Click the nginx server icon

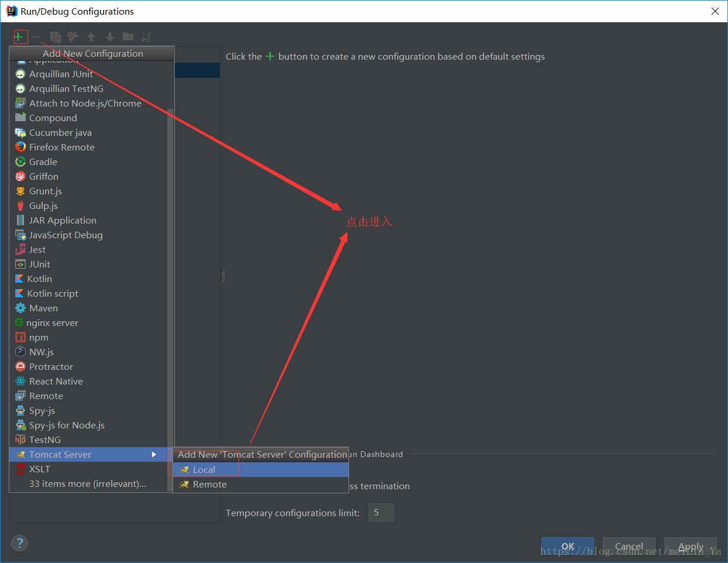[19, 322]
